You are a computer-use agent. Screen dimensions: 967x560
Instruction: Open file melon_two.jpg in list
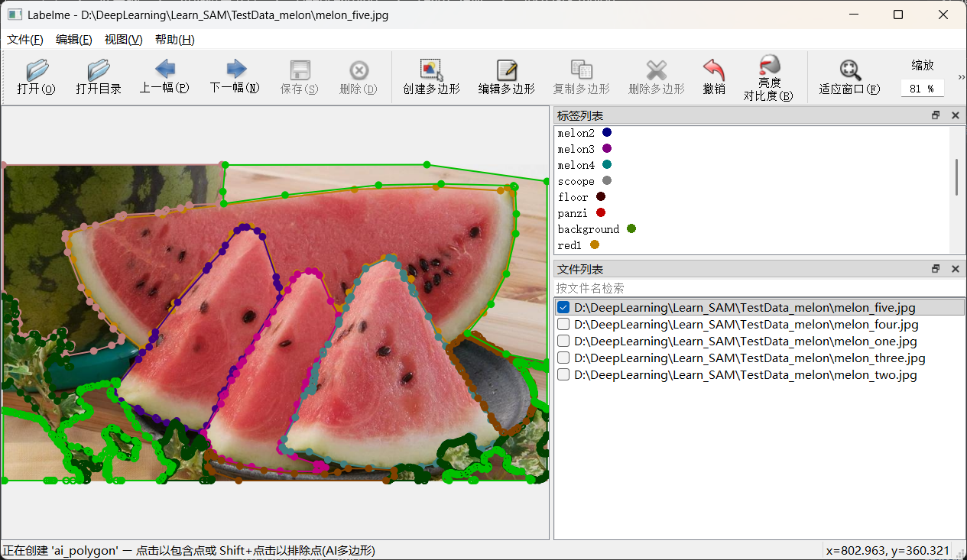pos(745,374)
